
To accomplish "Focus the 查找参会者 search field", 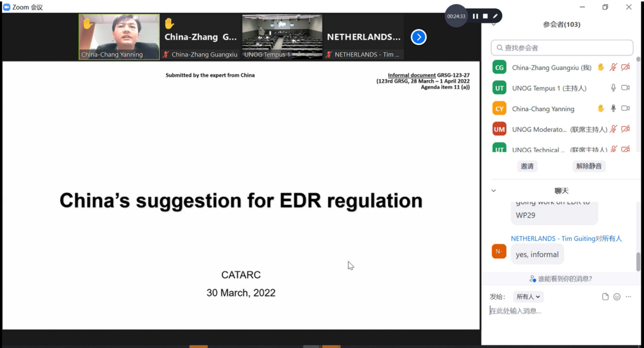I will [x=562, y=48].
